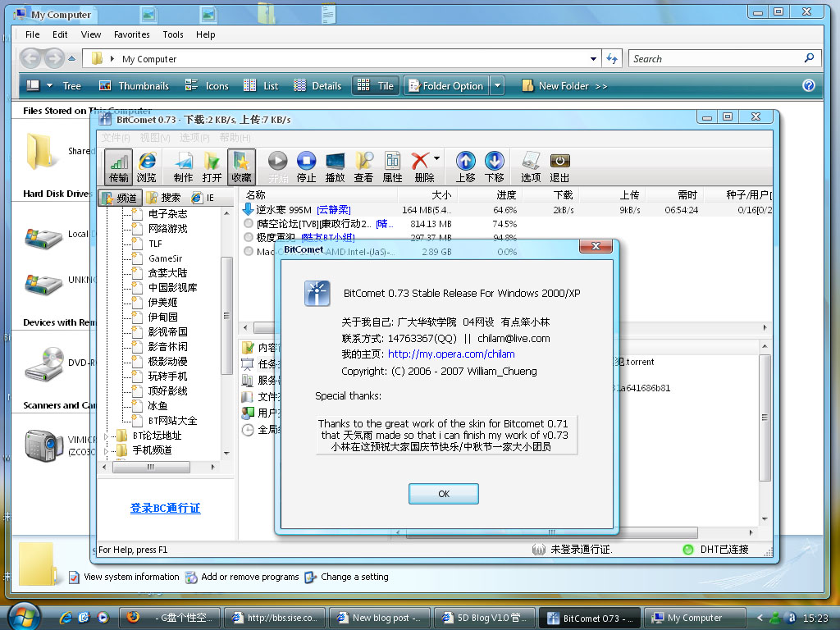Viewport: 840px width, 630px height.
Task: Switch to the 搜索 (Search) tab
Action: [163, 198]
